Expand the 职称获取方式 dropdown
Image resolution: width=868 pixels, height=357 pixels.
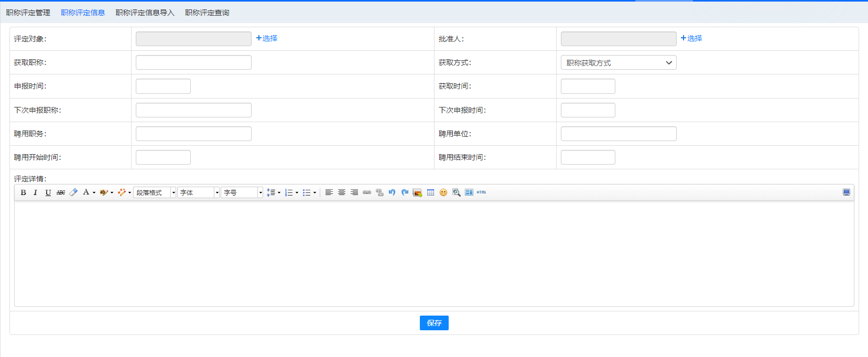619,63
